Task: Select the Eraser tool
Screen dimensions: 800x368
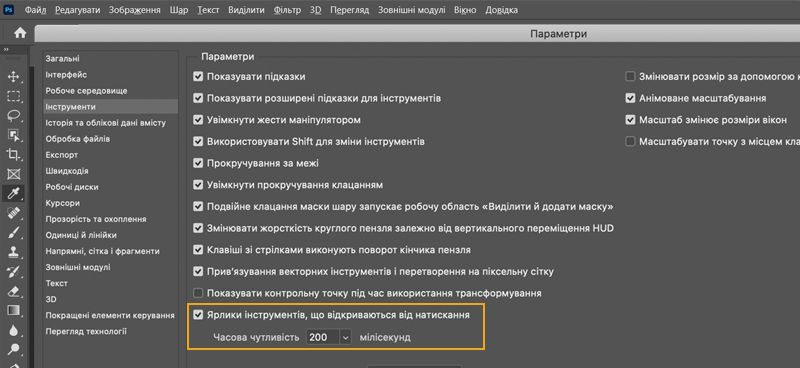Action: [13, 291]
